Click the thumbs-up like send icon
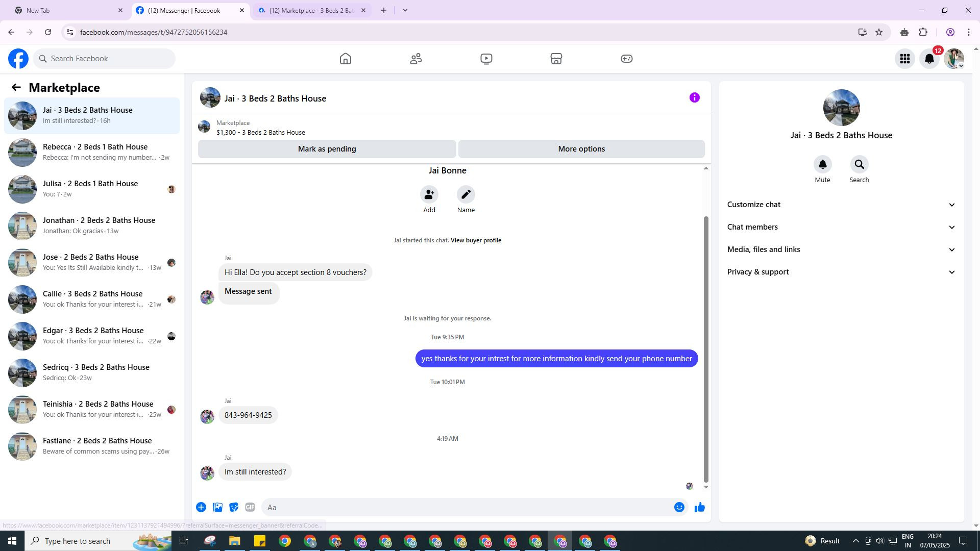 699,507
